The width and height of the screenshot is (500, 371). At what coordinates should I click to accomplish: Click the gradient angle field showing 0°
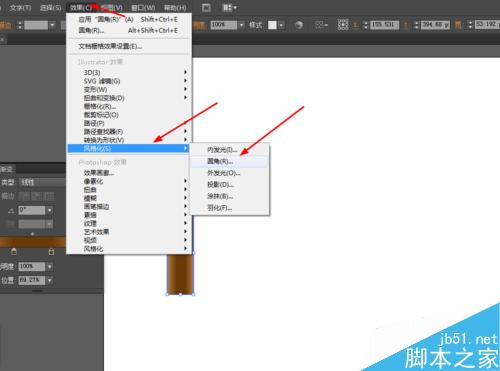[32, 210]
